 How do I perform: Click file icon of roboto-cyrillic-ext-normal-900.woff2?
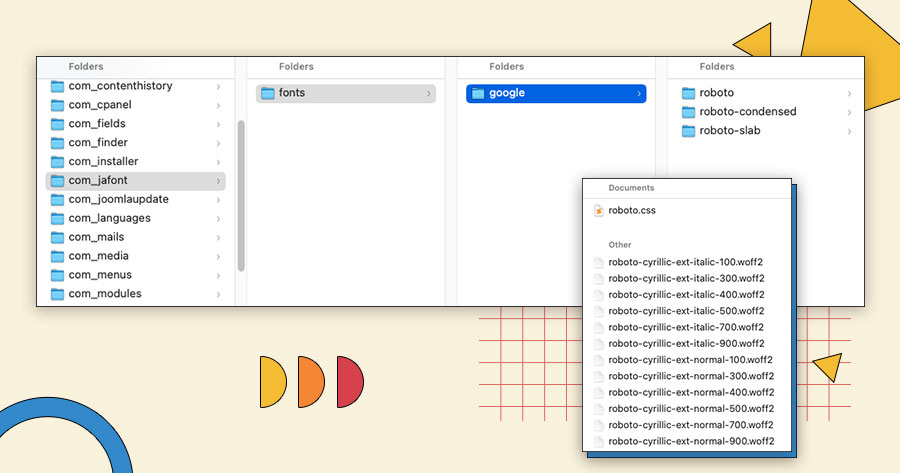click(599, 441)
